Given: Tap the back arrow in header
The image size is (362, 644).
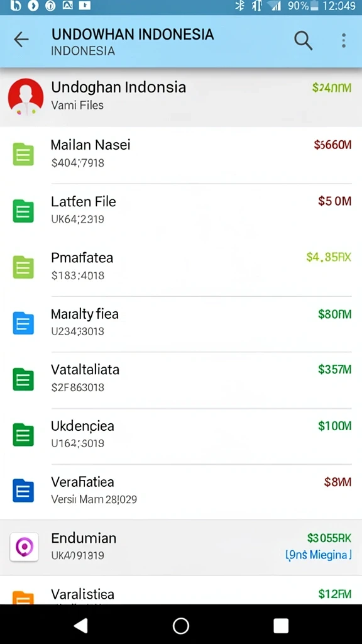Looking at the screenshot, I should (21, 40).
